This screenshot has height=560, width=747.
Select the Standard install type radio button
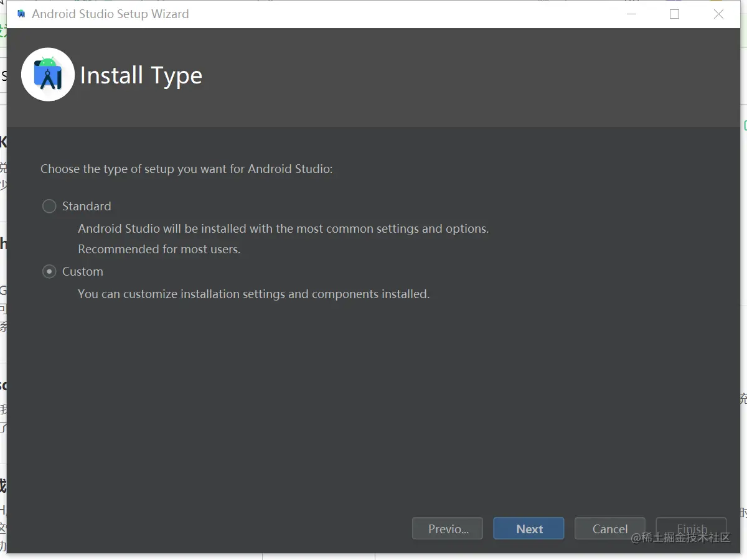[49, 206]
